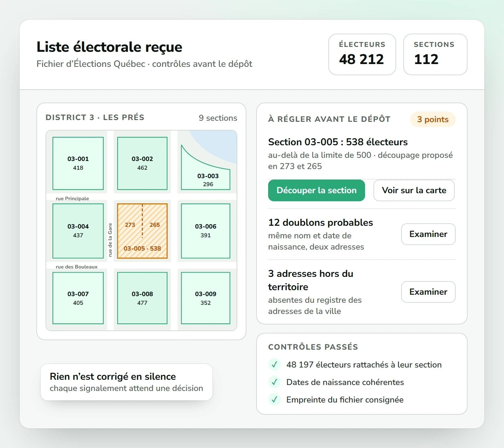Click the 12 doublons probables title
The image size is (504, 448).
[x=321, y=223]
